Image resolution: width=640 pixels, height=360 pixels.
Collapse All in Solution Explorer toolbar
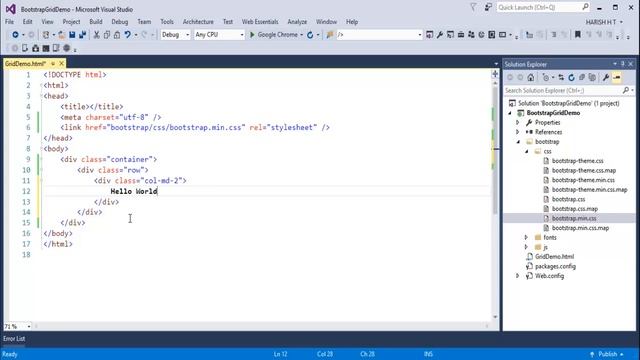[582, 77]
